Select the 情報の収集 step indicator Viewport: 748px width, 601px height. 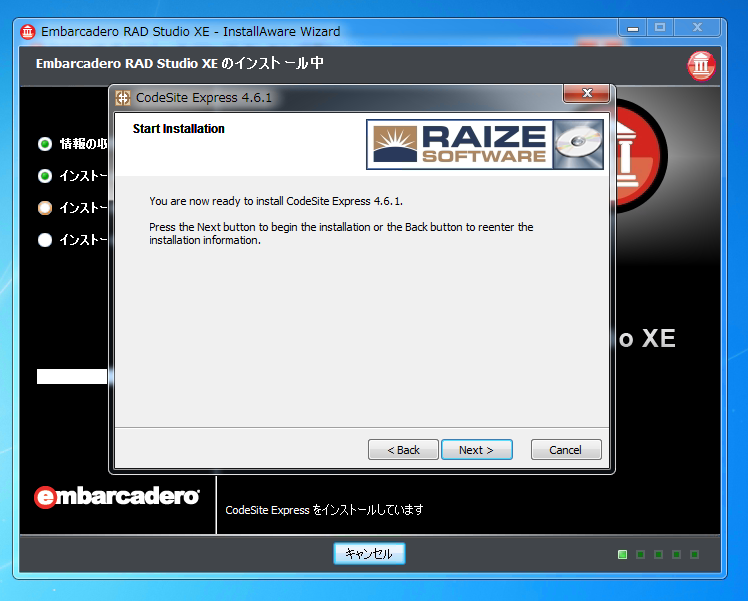tap(45, 144)
